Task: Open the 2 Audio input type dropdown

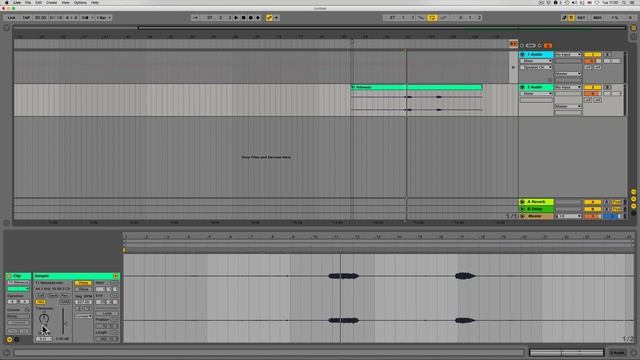Action: pyautogui.click(x=568, y=87)
